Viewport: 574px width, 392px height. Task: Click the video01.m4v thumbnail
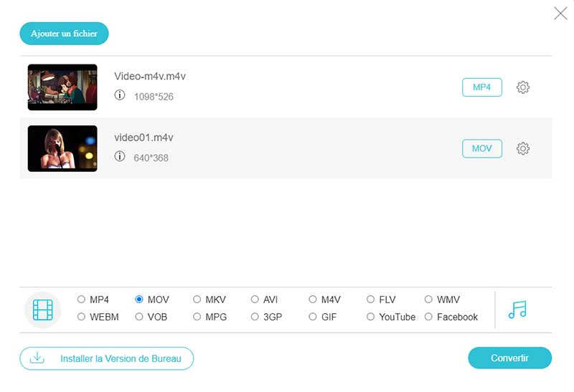(x=62, y=148)
